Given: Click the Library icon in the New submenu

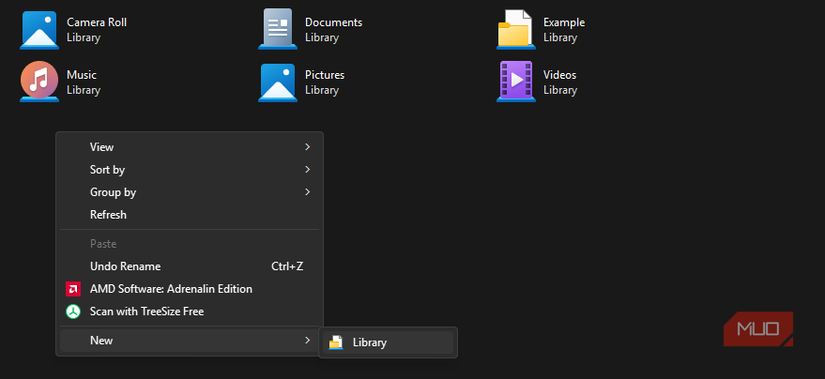Looking at the screenshot, I should click(x=336, y=343).
